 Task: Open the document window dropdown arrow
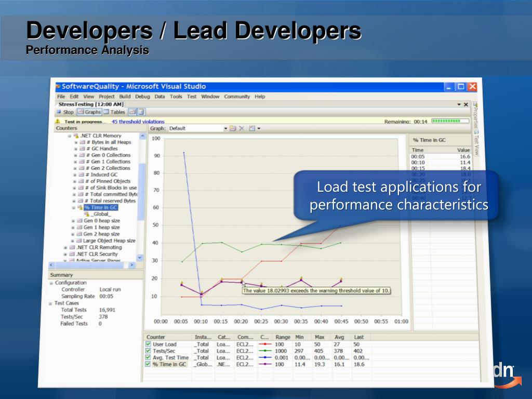coord(459,104)
